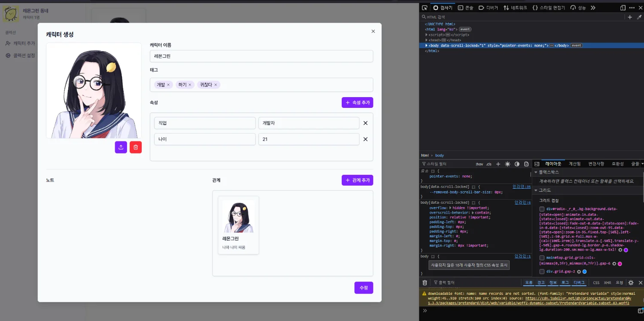Click the 속성 추가 button

pyautogui.click(x=357, y=103)
